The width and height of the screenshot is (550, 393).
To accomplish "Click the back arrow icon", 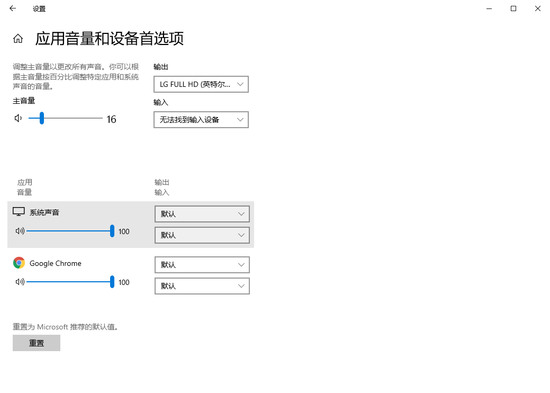I will point(13,8).
